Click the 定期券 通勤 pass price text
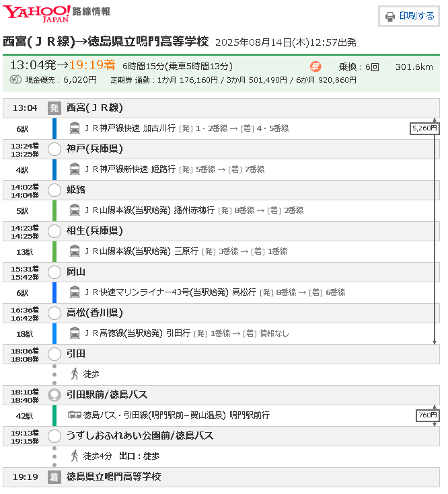Viewport: 448px width, 494px height. tap(233, 80)
